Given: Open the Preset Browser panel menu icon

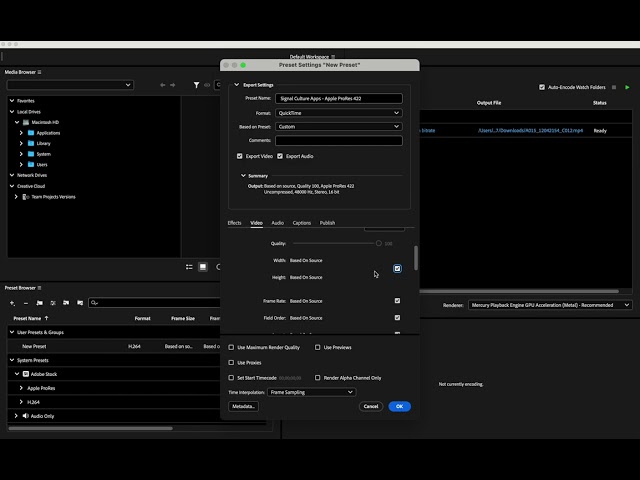Looking at the screenshot, I should point(40,288).
